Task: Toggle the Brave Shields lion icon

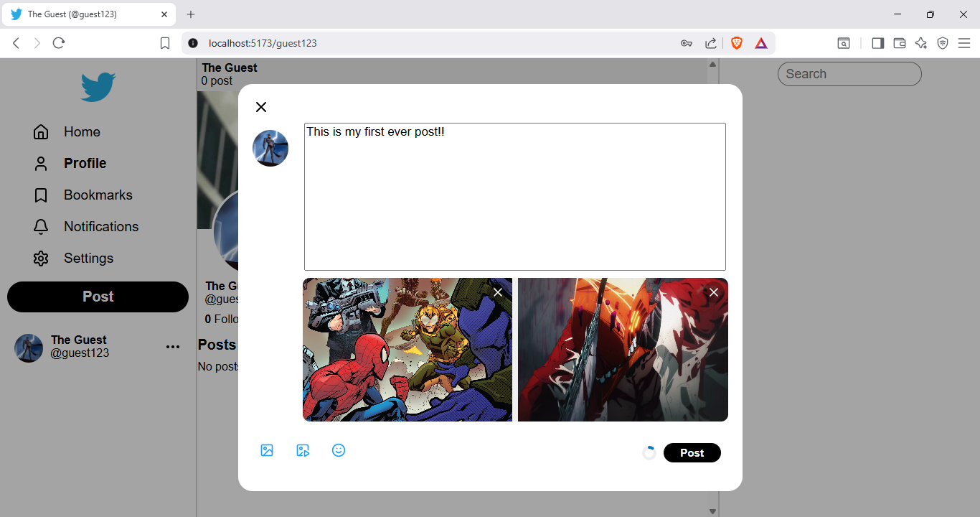Action: (737, 43)
